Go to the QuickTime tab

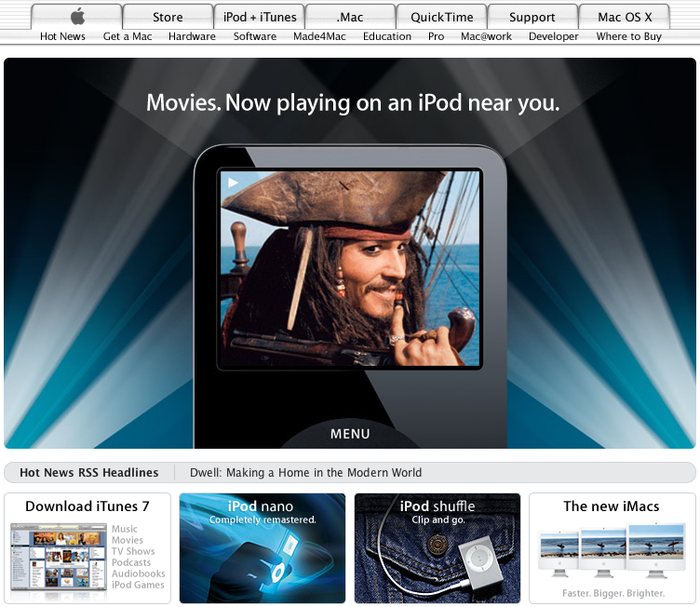coord(441,17)
